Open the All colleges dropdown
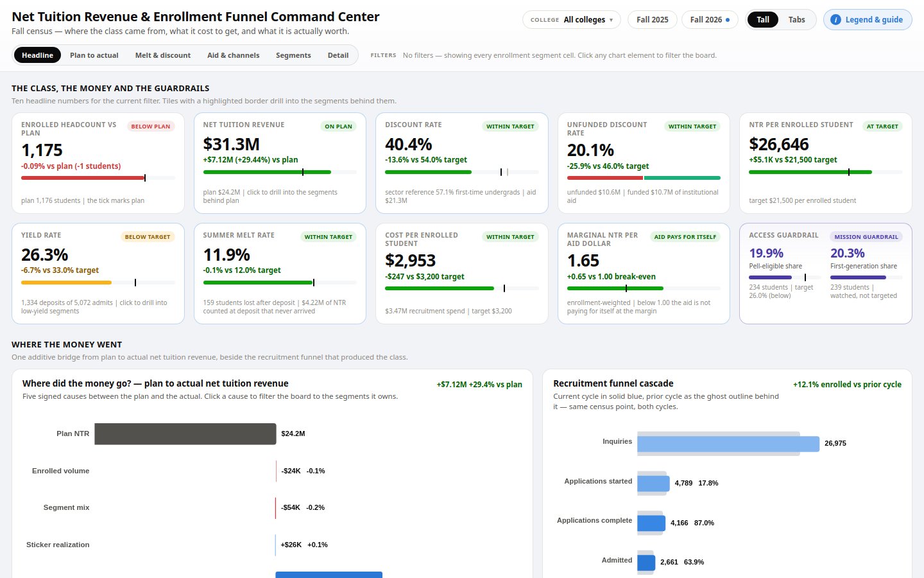The image size is (924, 578). [x=571, y=20]
